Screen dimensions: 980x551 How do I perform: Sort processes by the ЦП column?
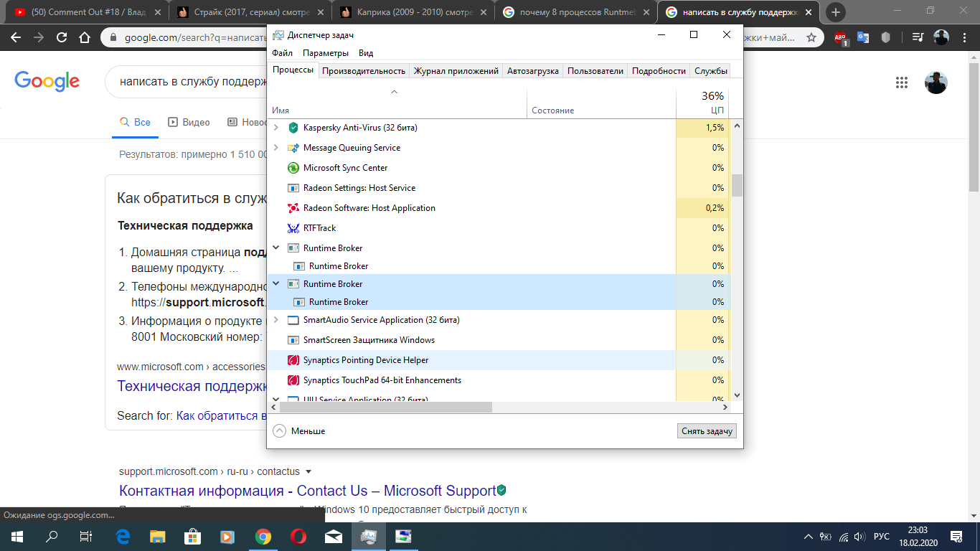point(702,103)
